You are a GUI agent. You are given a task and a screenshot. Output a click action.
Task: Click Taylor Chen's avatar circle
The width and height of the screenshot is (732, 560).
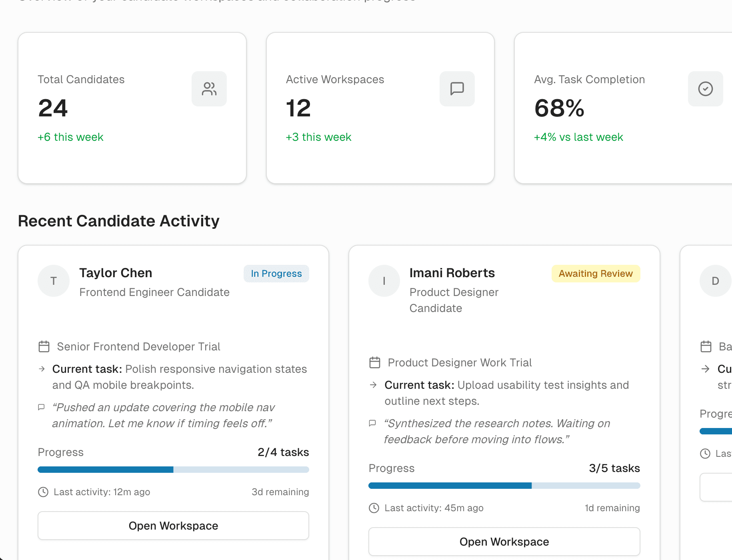point(54,281)
